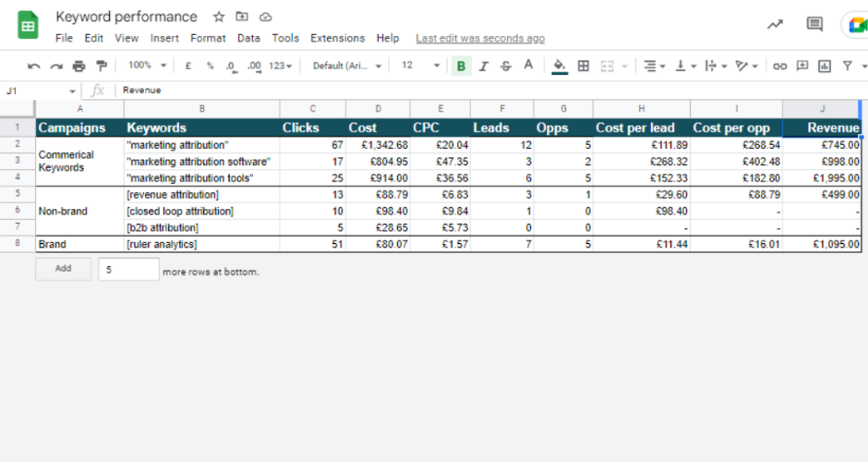Viewport: 868px width, 462px height.
Task: Click the print icon
Action: (78, 66)
